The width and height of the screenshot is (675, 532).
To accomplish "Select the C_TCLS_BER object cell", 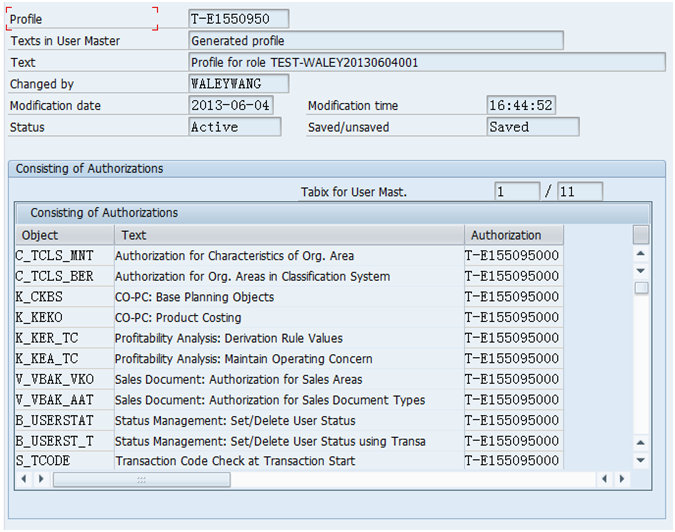I will pyautogui.click(x=64, y=276).
